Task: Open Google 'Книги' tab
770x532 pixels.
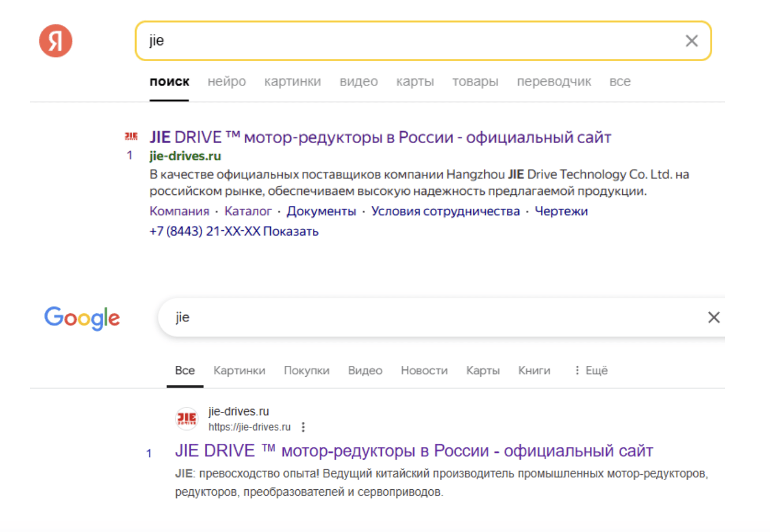Action: (534, 370)
